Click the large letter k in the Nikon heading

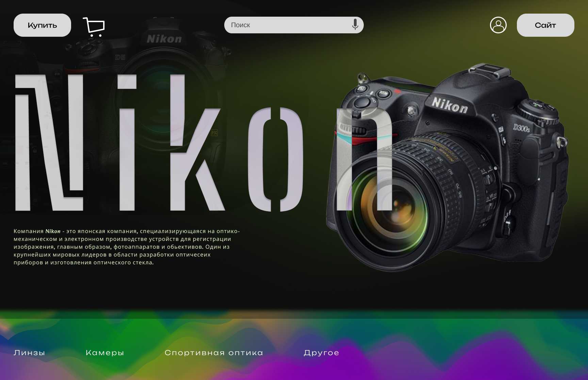click(x=196, y=143)
